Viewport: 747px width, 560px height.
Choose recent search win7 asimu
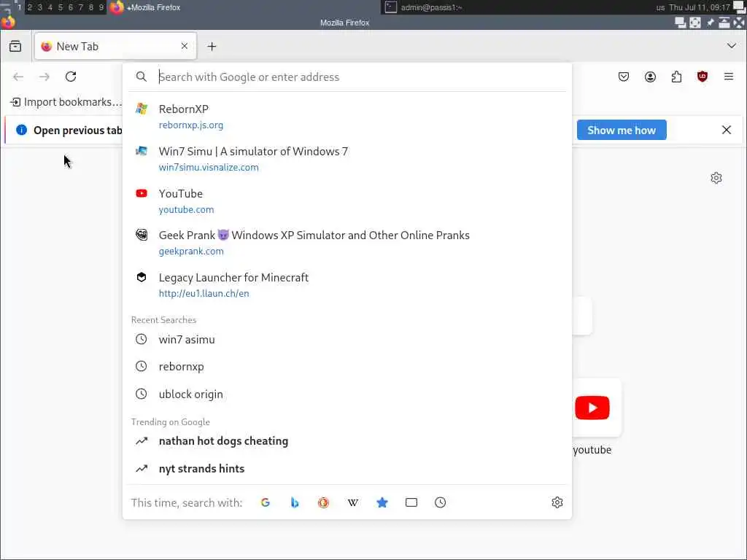click(x=347, y=340)
